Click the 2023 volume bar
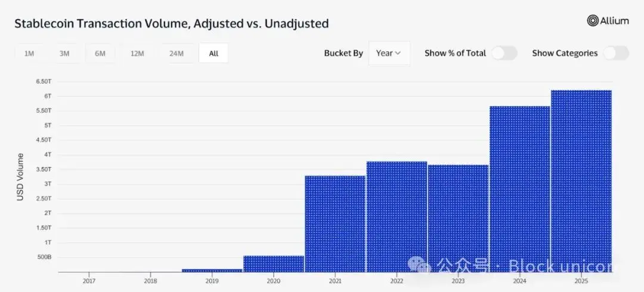 [x=458, y=219]
